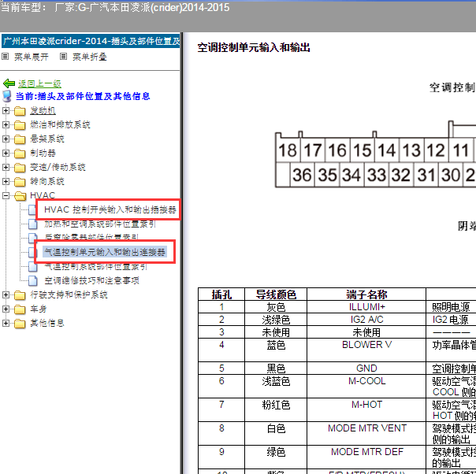The image size is (476, 474).
Task: Open 气温控制系统部件位置索引 page
Action: [95, 267]
